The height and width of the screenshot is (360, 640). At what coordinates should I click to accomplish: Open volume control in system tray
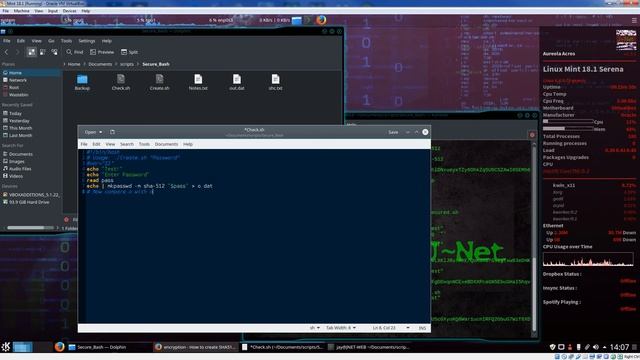tap(596, 347)
